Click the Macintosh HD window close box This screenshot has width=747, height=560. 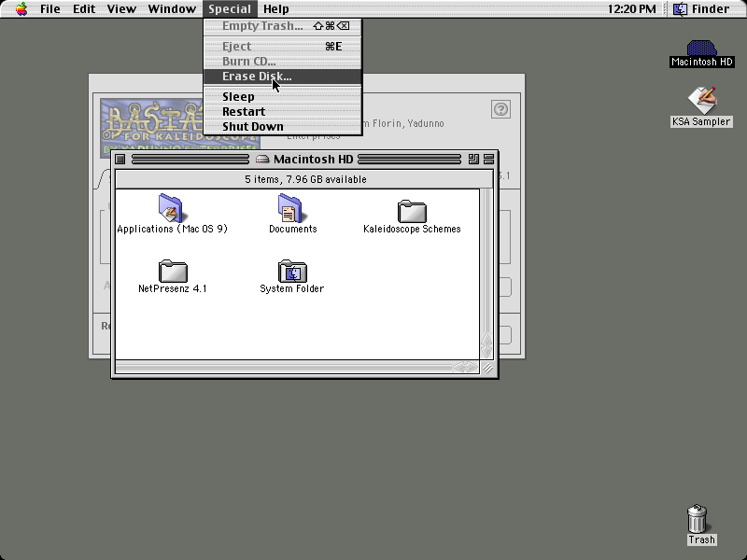tap(120, 159)
